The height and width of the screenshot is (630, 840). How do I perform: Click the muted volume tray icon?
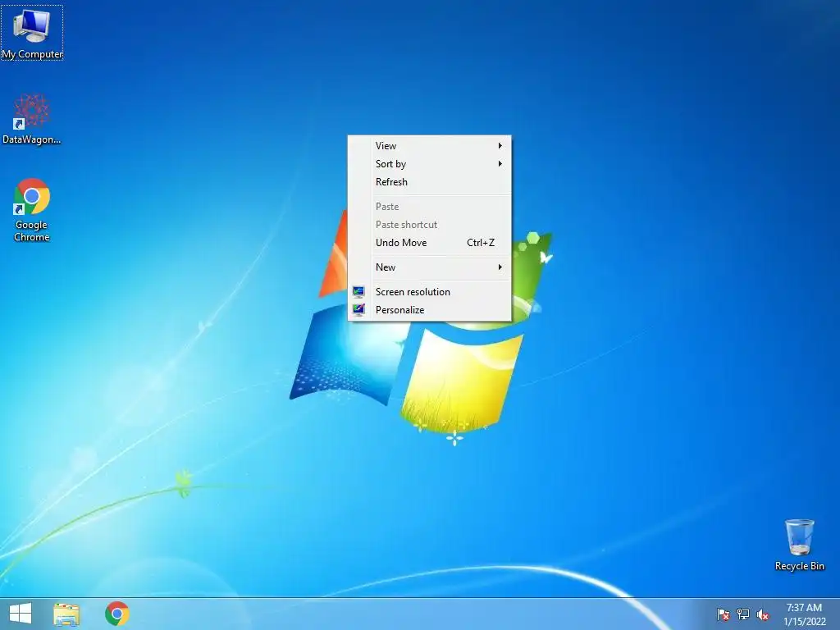[763, 614]
